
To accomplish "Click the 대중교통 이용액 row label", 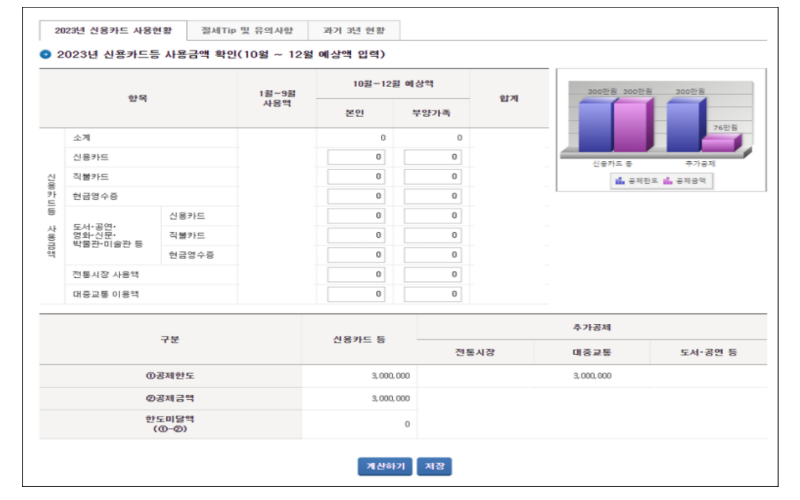I will (x=106, y=294).
